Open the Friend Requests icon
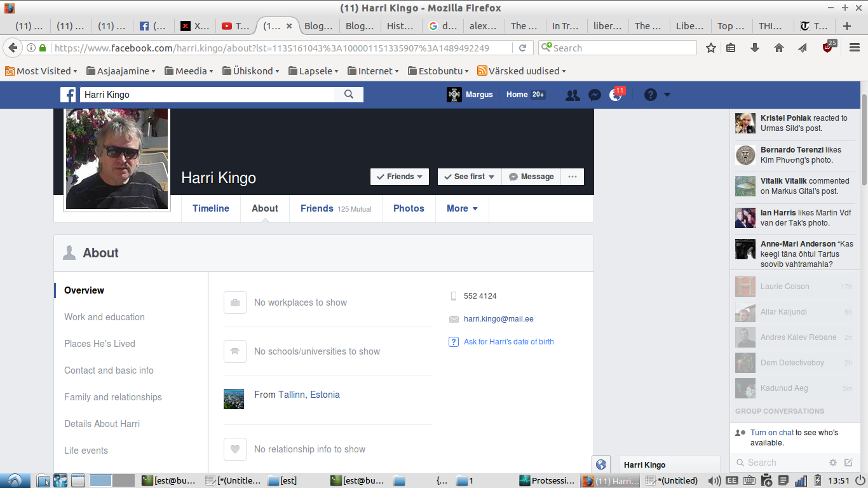 (573, 95)
